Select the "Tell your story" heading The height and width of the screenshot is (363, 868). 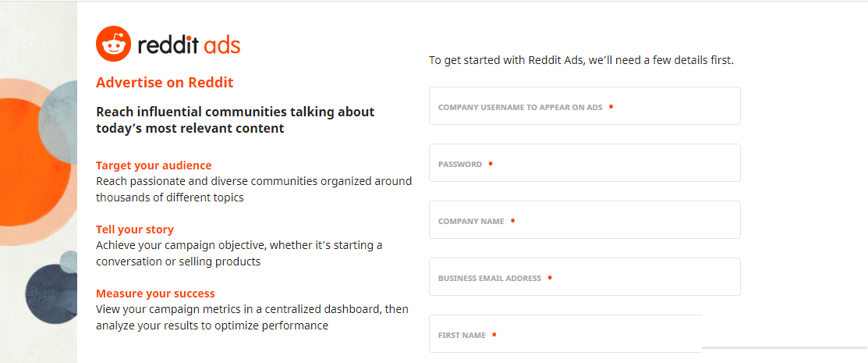(x=134, y=230)
